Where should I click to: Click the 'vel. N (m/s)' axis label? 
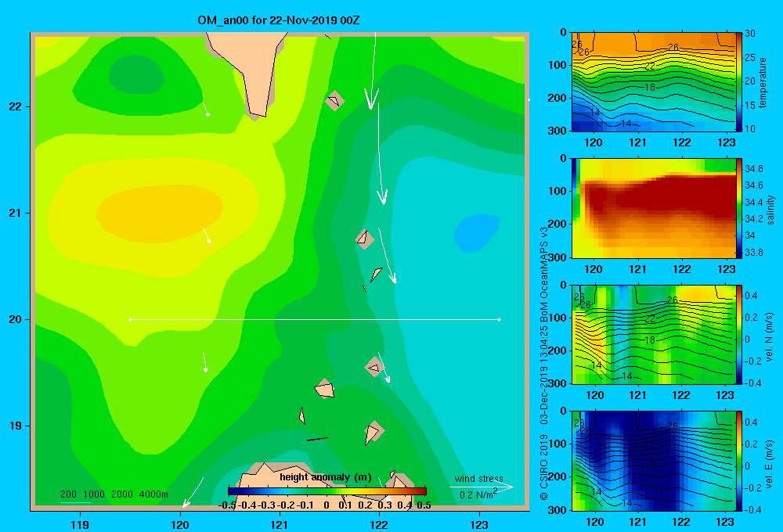point(770,337)
